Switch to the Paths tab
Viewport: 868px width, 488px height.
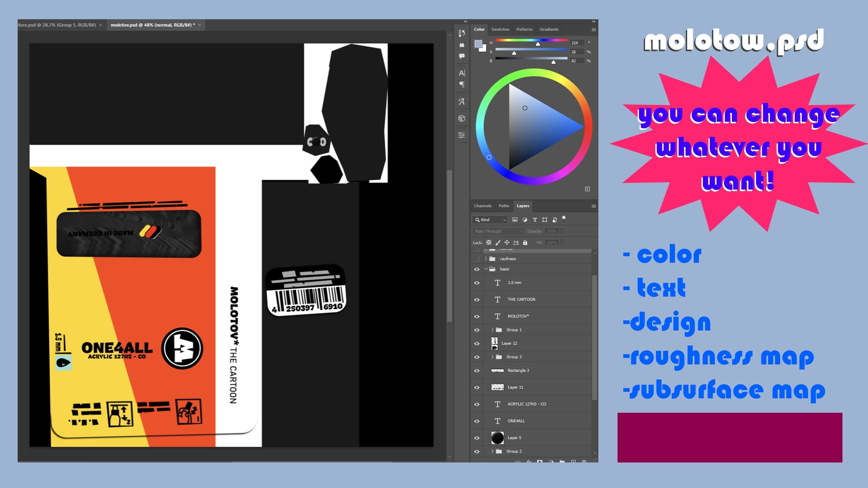pos(504,206)
